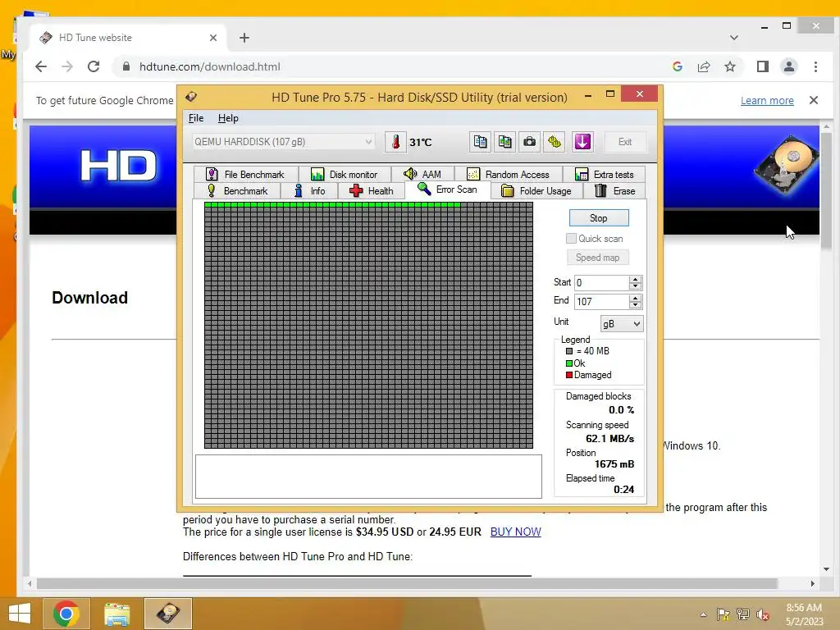Click the Chrome forward arrow
The height and width of the screenshot is (630, 840).
click(x=67, y=66)
